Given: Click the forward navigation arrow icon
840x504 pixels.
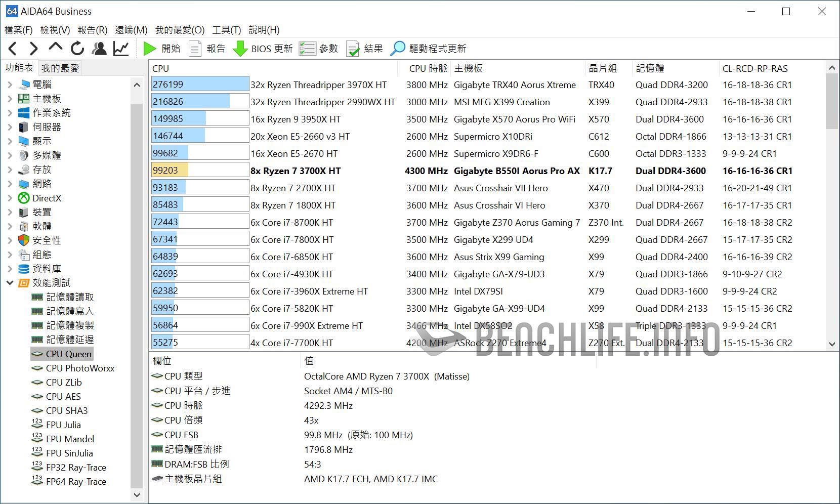Looking at the screenshot, I should coord(34,49).
